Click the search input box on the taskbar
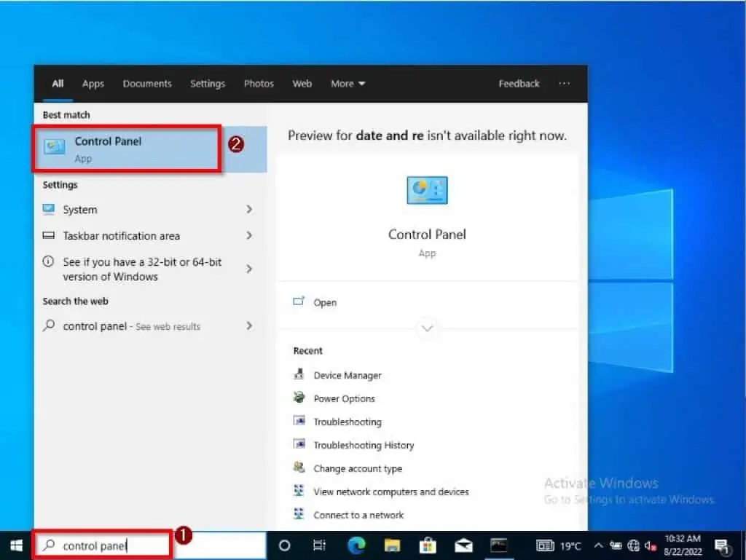 (102, 545)
